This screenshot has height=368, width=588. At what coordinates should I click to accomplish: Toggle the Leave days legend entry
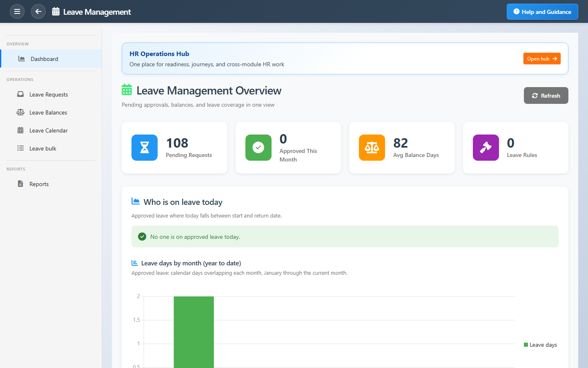tap(540, 345)
